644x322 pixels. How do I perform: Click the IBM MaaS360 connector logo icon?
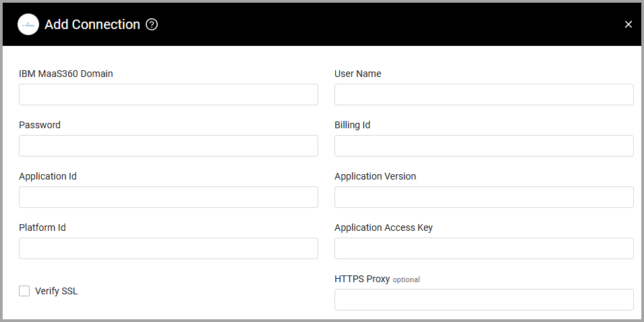click(x=28, y=24)
